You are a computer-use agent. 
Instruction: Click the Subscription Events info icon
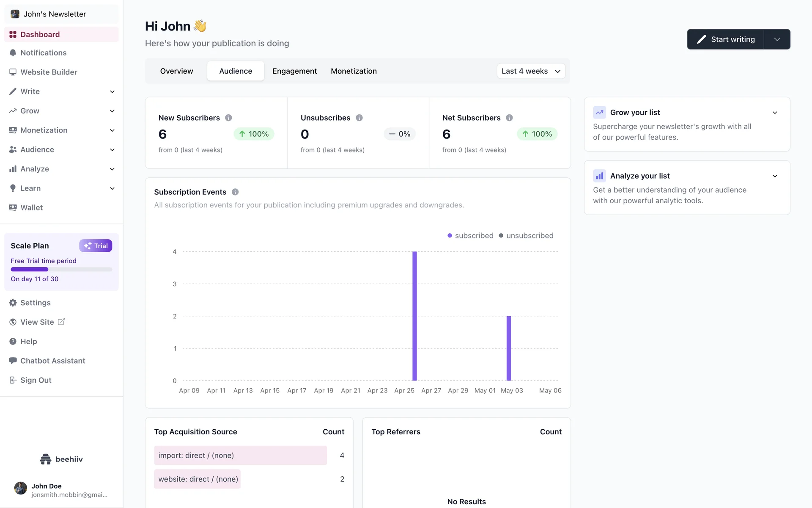[x=235, y=192]
